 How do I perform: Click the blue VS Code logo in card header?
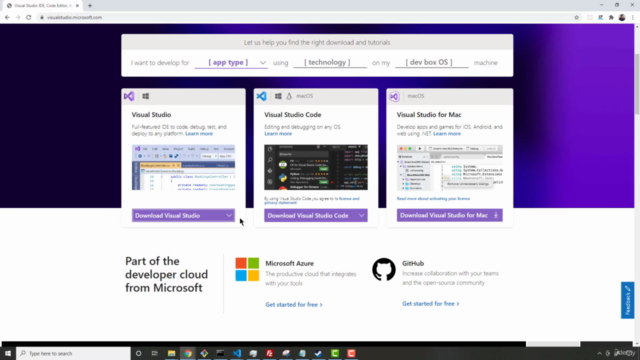(x=261, y=96)
